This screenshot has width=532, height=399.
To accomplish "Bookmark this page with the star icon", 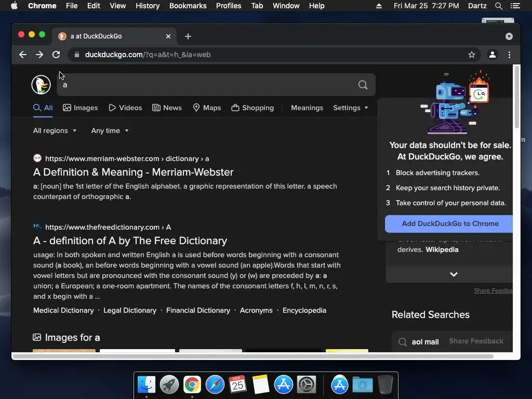I will [x=472, y=55].
